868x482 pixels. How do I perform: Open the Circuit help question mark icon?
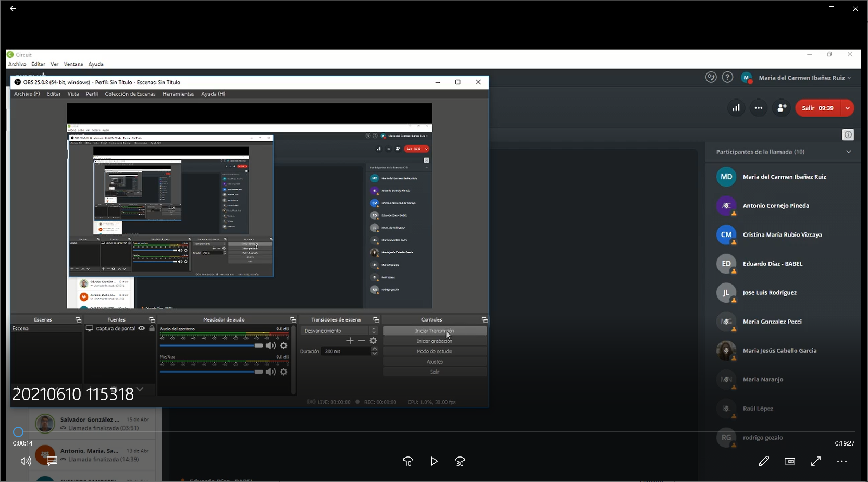click(x=727, y=78)
